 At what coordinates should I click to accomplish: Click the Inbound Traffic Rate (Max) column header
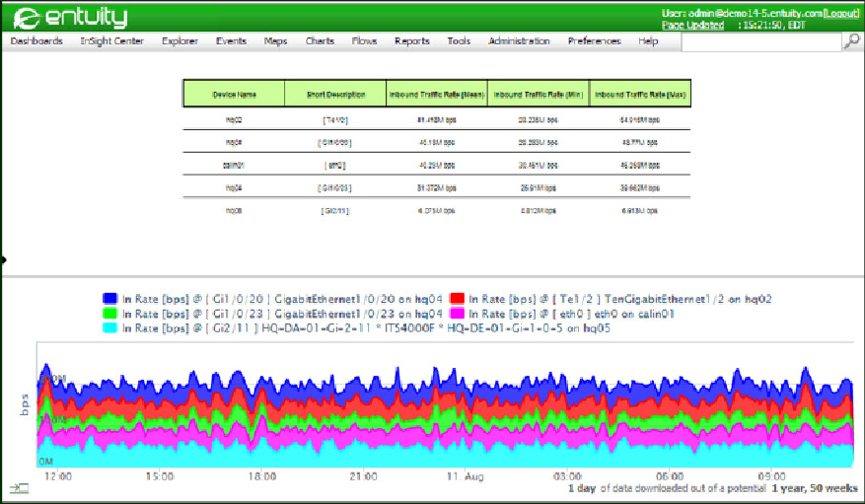click(x=640, y=94)
